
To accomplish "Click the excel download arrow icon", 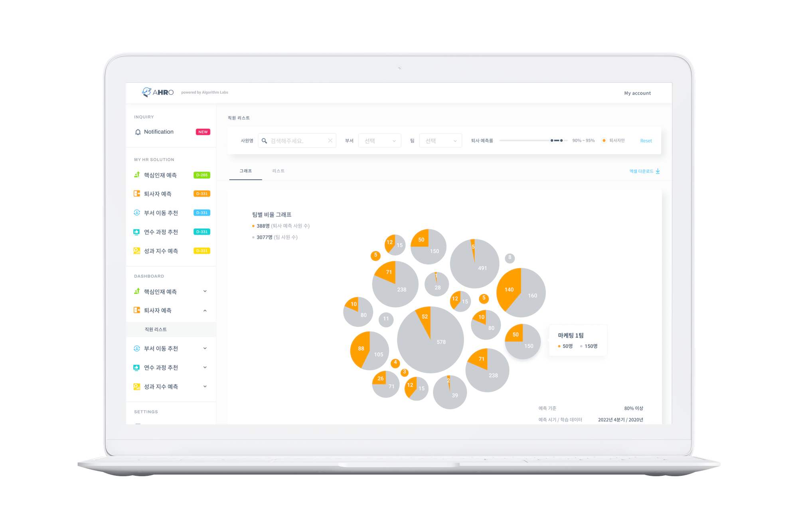I will 658,171.
